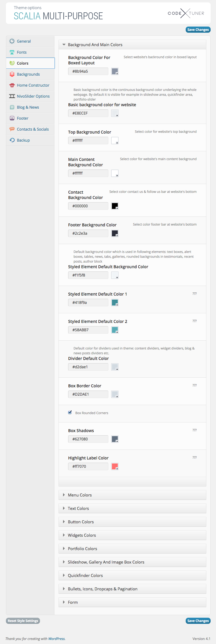Uncheck the Box Rounded Corners checkbox

click(x=70, y=413)
